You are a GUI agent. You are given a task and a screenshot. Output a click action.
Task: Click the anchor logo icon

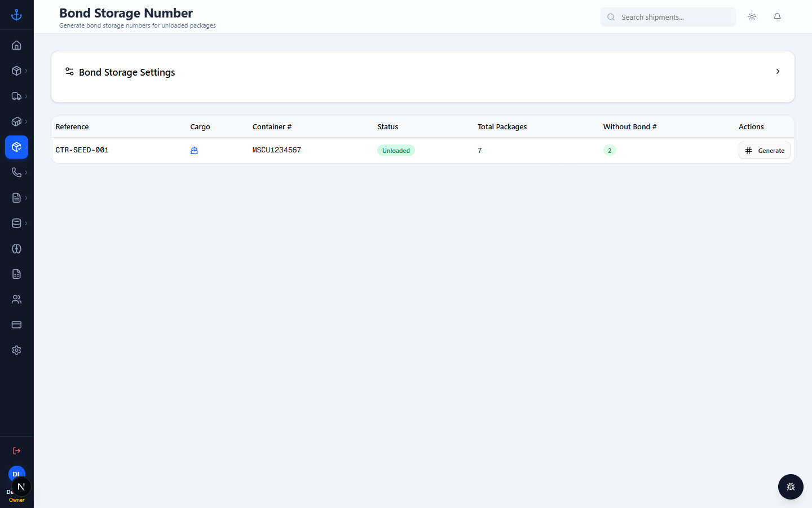click(16, 15)
